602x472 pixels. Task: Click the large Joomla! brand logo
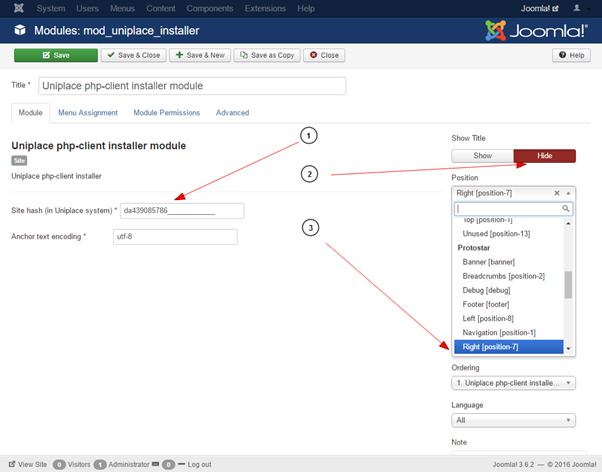[x=536, y=31]
